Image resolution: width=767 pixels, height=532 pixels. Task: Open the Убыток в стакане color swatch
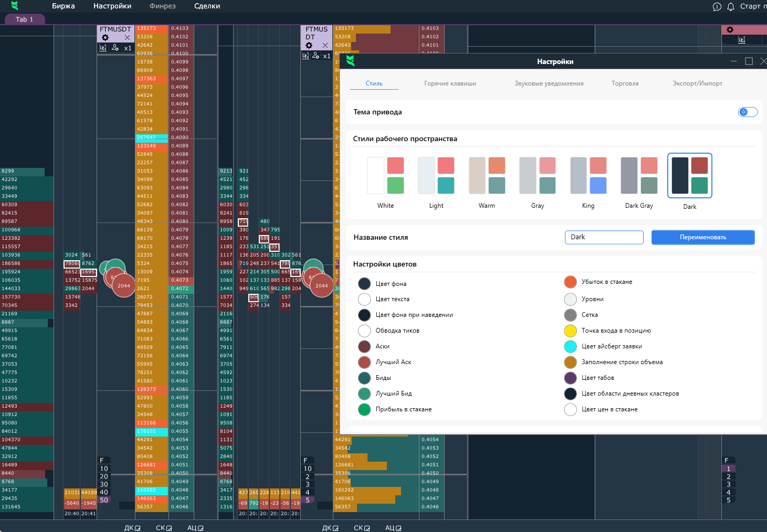pos(571,282)
